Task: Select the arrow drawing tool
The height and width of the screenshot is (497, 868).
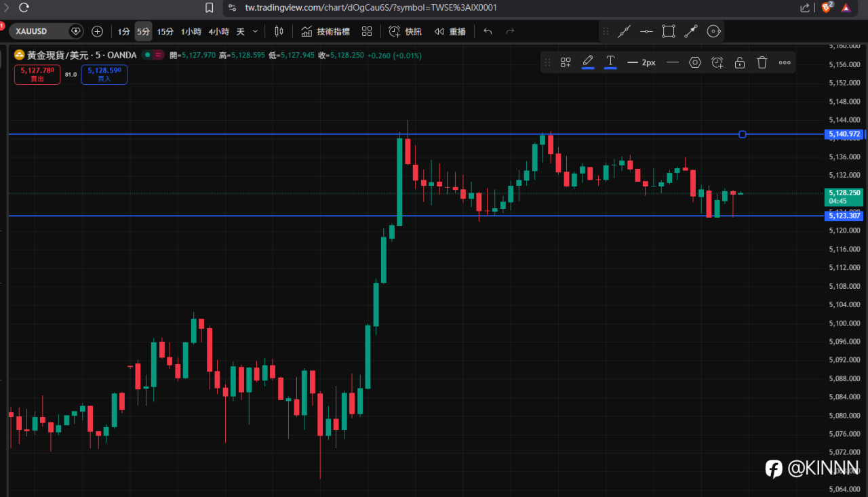Action: (x=691, y=31)
